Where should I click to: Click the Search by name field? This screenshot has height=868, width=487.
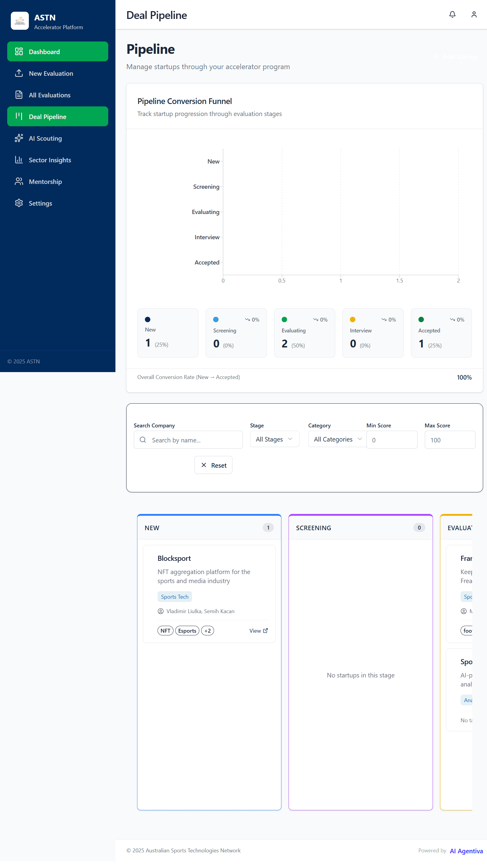(x=188, y=440)
